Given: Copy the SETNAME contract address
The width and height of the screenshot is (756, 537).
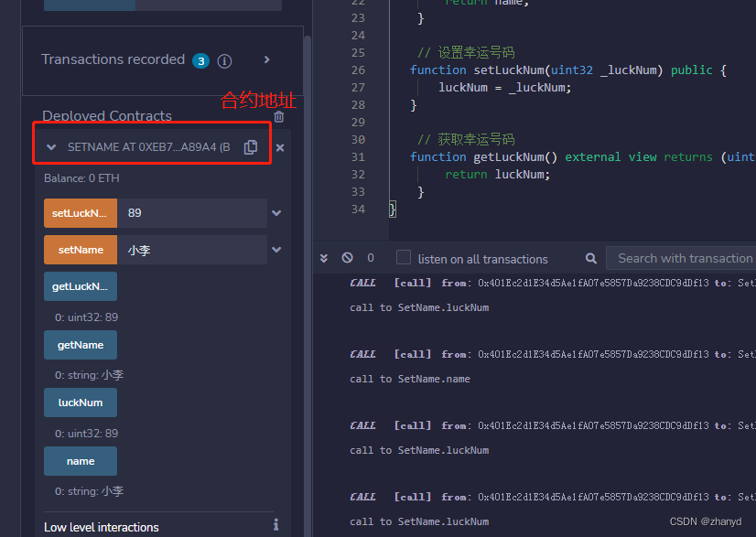Looking at the screenshot, I should (251, 146).
